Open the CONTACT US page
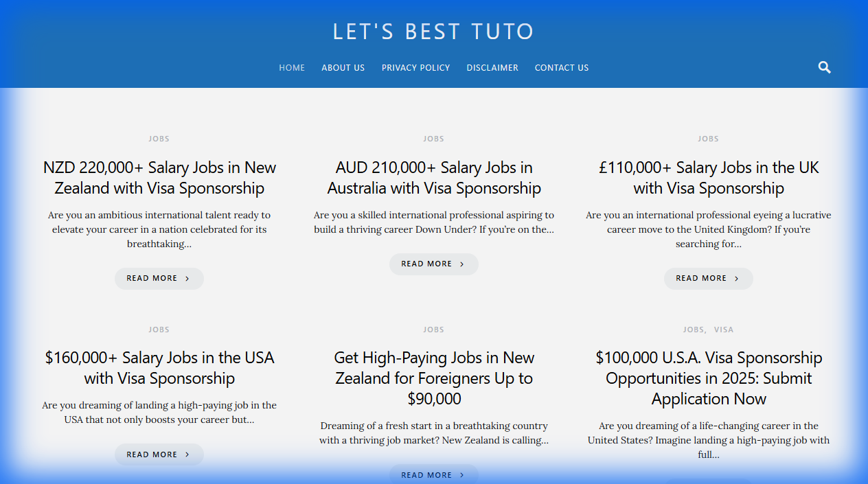This screenshot has width=868, height=484. pyautogui.click(x=562, y=67)
